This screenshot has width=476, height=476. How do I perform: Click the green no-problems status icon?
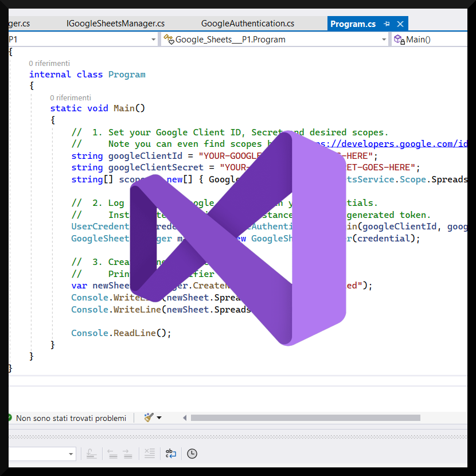point(10,418)
